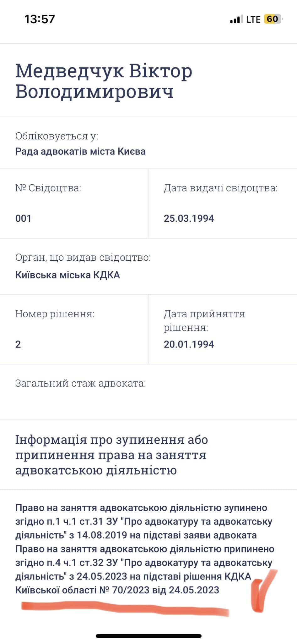Tap the decision date 20.01.1994

pos(189,344)
